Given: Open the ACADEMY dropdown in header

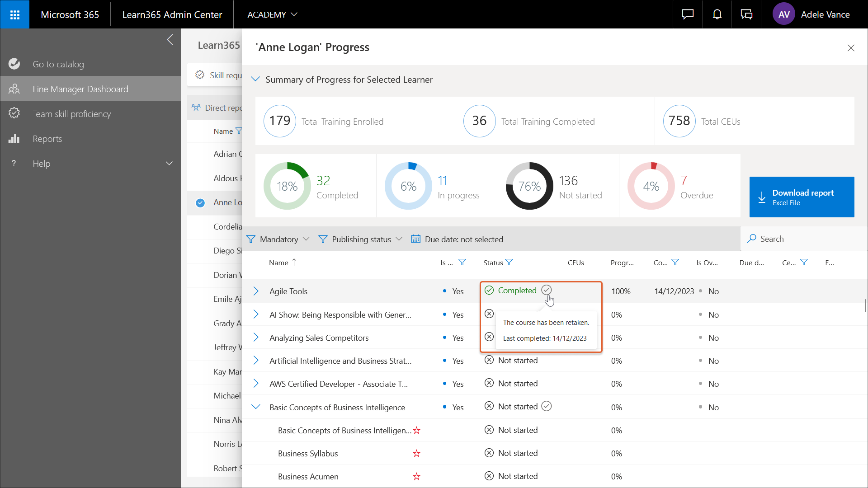Looking at the screenshot, I should coord(272,14).
